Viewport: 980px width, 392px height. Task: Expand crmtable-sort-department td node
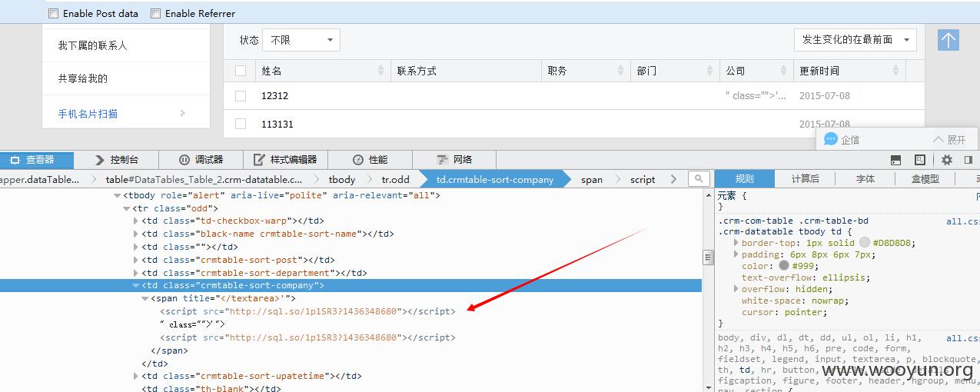[x=136, y=273]
